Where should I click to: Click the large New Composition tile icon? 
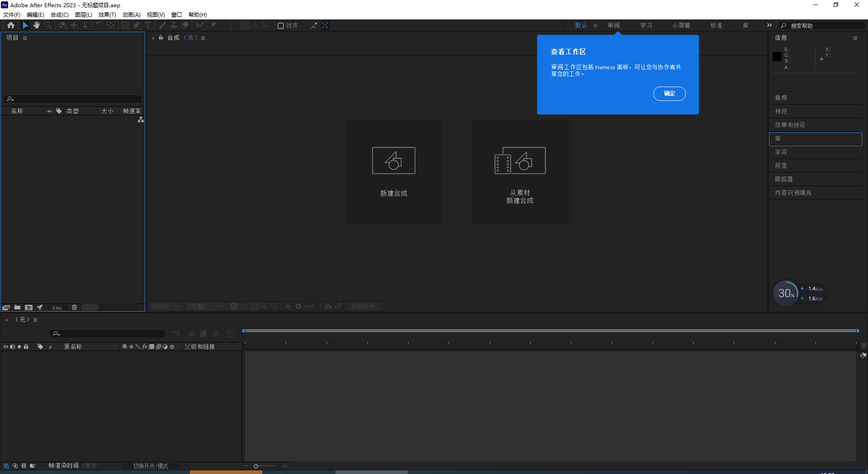[x=393, y=161]
